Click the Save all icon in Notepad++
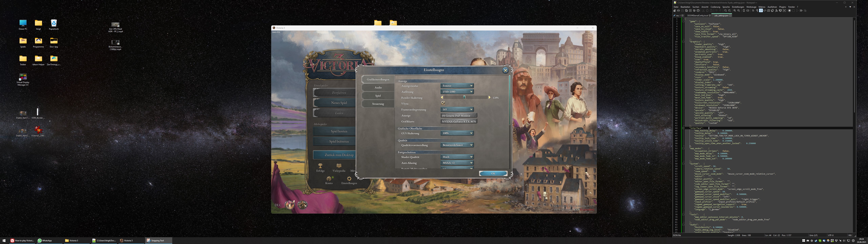The width and height of the screenshot is (868, 244). [x=686, y=11]
